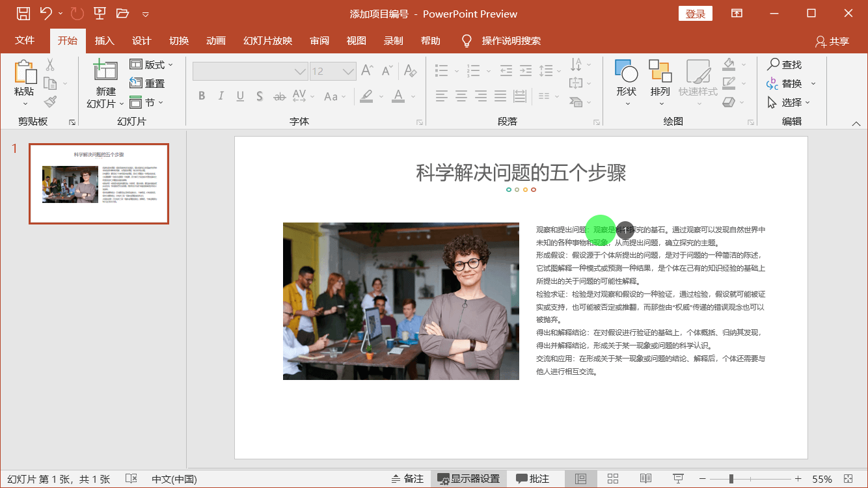Switch to the Insert (插入) tab
Viewport: 868px width, 488px height.
pyautogui.click(x=104, y=40)
